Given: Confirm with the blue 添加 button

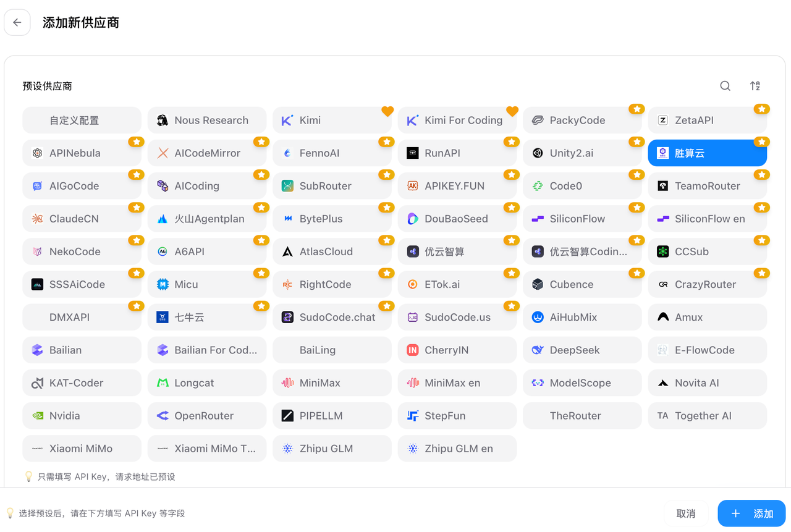Looking at the screenshot, I should (751, 513).
